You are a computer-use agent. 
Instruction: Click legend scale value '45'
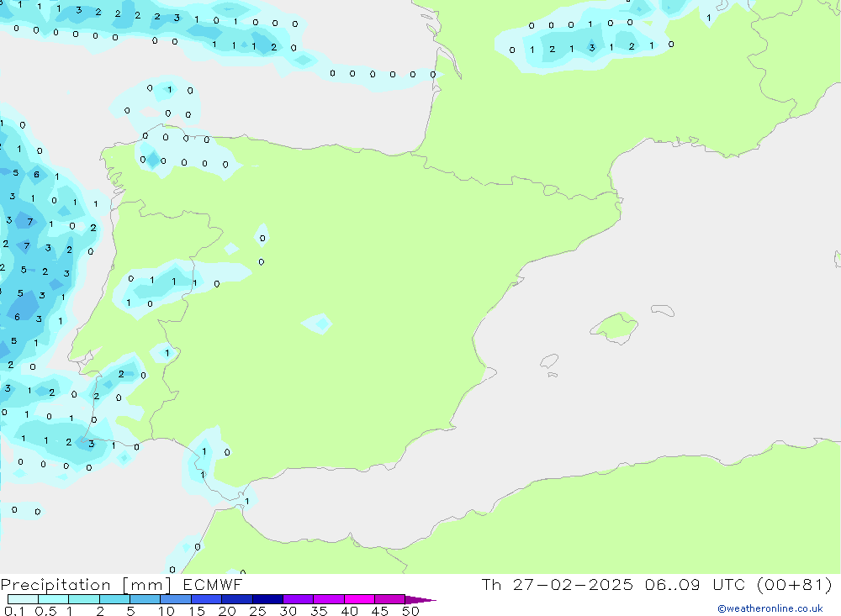380,611
